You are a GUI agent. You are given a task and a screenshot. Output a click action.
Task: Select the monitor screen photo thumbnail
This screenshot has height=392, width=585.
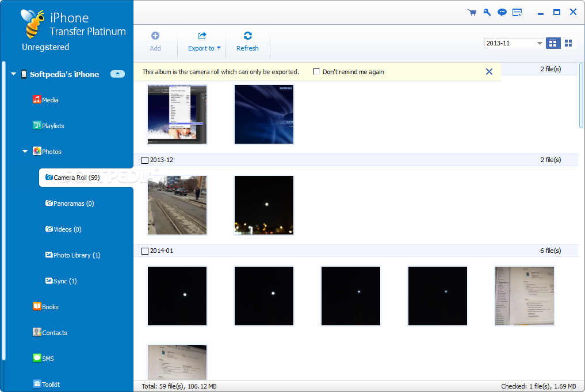[x=524, y=296]
